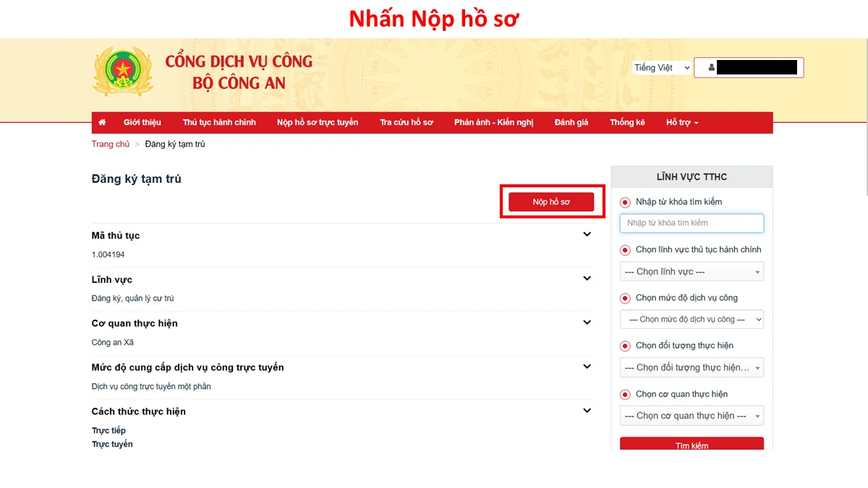Screen dimensions: 868x488
Task: Open the Chọn lĩnh vực dropdown
Action: point(692,272)
